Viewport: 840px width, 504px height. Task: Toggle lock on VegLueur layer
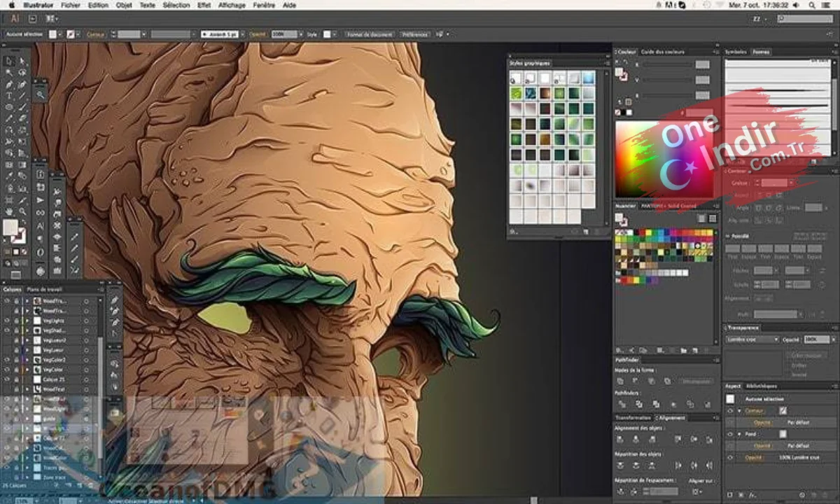(16, 349)
